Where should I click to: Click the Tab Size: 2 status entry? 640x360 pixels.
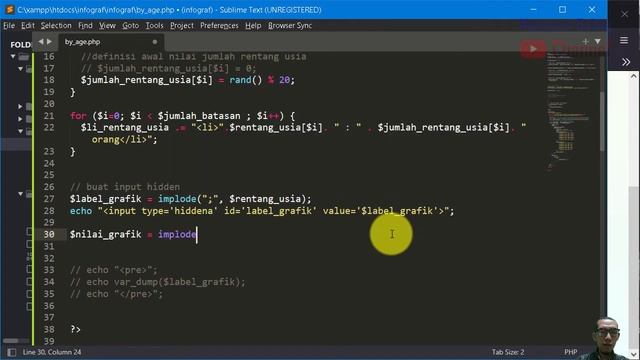point(508,352)
